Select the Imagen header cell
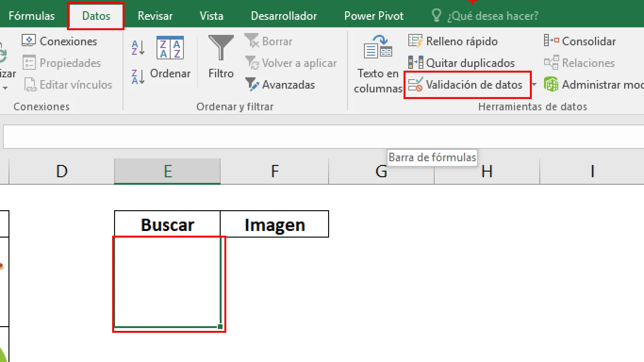Image resolution: width=644 pixels, height=362 pixels. pos(274,224)
